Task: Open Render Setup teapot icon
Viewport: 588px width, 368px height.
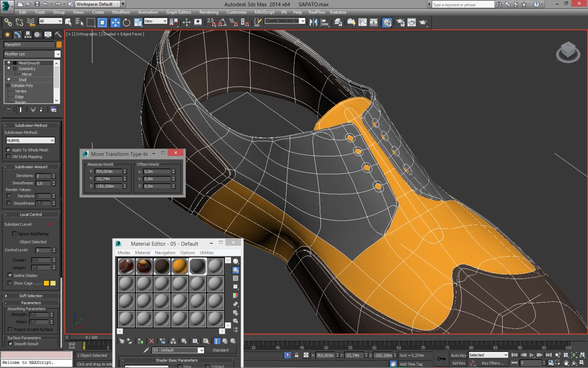Action: click(x=400, y=22)
